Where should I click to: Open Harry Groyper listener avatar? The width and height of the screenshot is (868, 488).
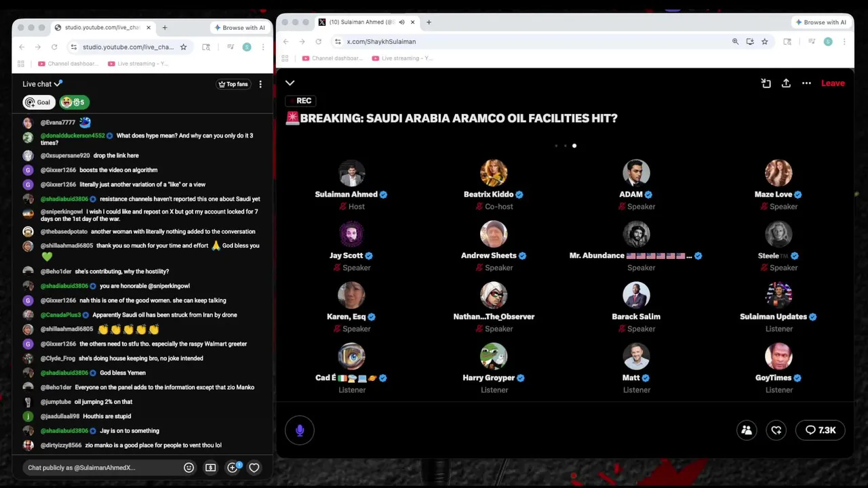494,356
